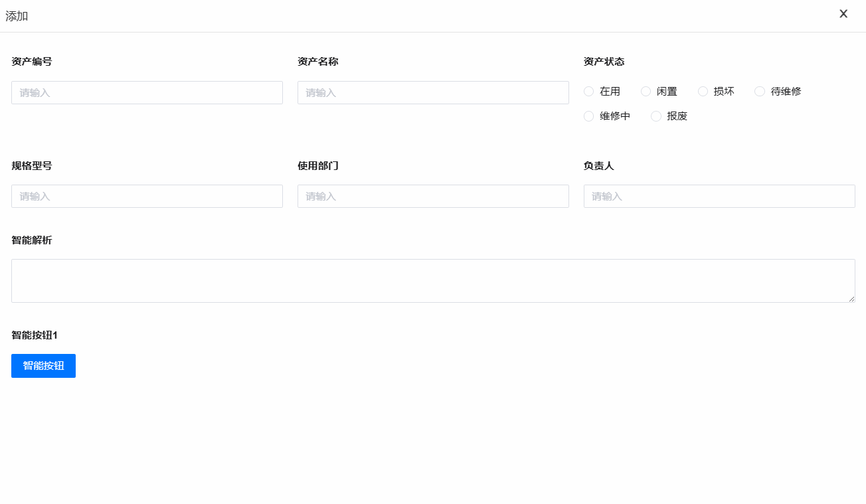
Task: Select the 在用 asset status radio button
Action: coord(588,91)
